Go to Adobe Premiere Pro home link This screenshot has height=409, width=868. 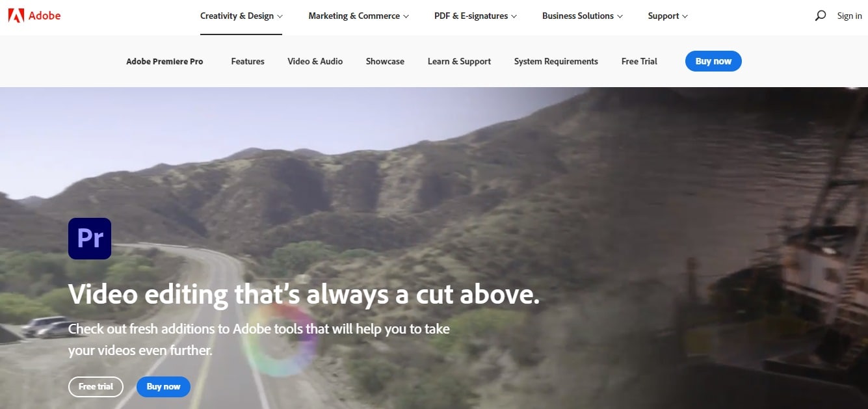click(x=164, y=61)
